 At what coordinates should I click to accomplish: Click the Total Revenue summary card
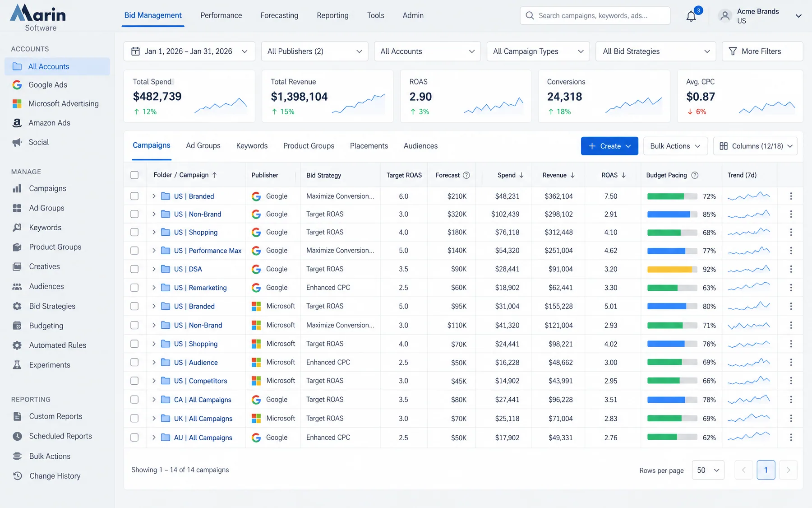(328, 96)
